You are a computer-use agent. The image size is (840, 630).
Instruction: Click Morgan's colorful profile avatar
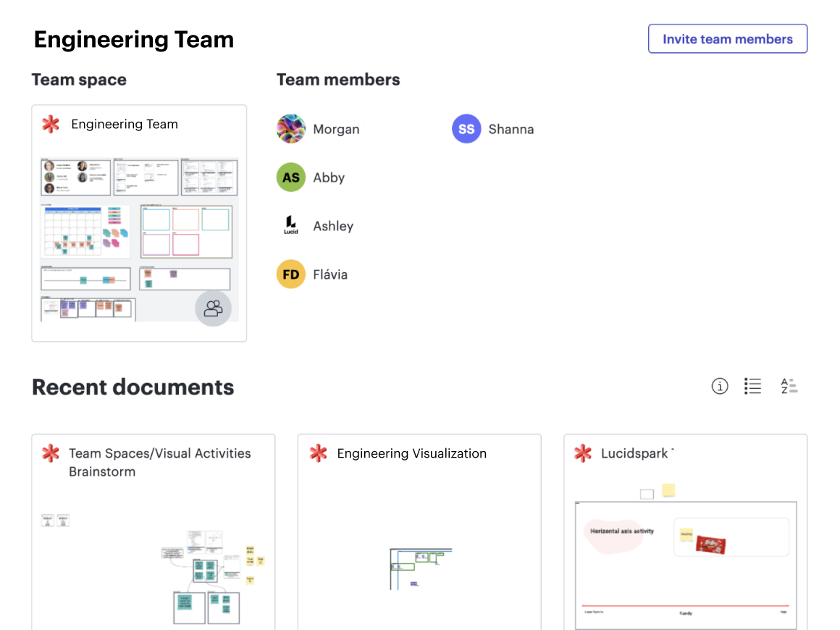[x=290, y=128]
